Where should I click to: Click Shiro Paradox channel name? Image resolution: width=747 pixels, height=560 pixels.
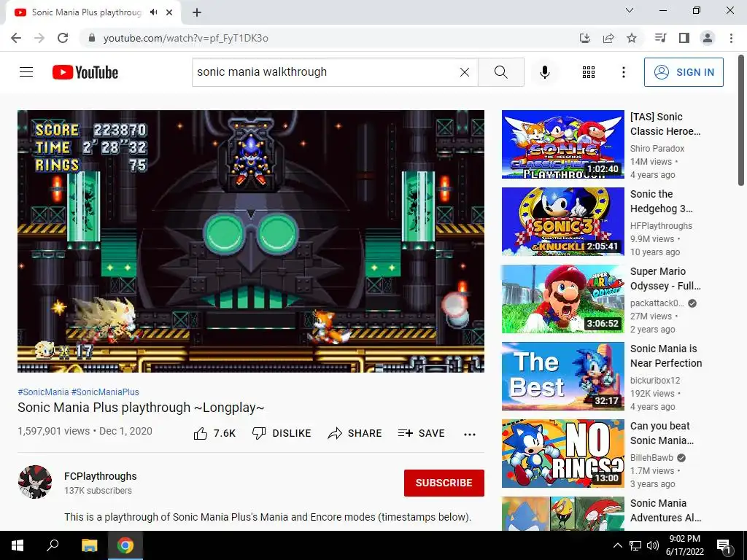[x=657, y=149]
